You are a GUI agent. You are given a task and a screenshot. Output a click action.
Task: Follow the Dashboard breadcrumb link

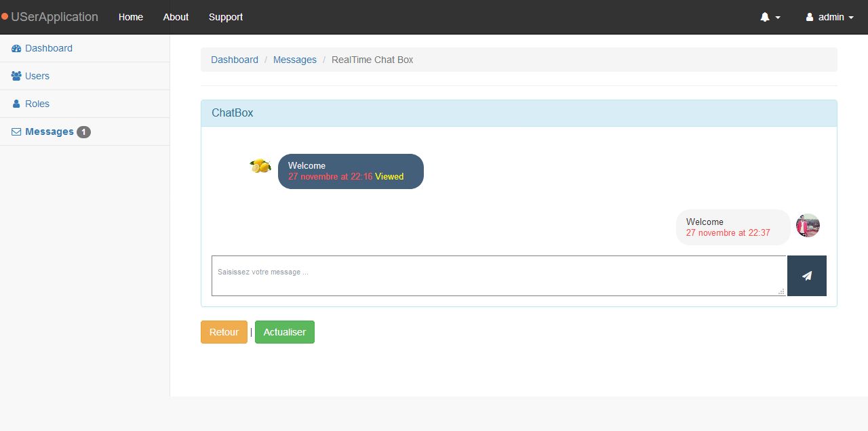click(235, 60)
